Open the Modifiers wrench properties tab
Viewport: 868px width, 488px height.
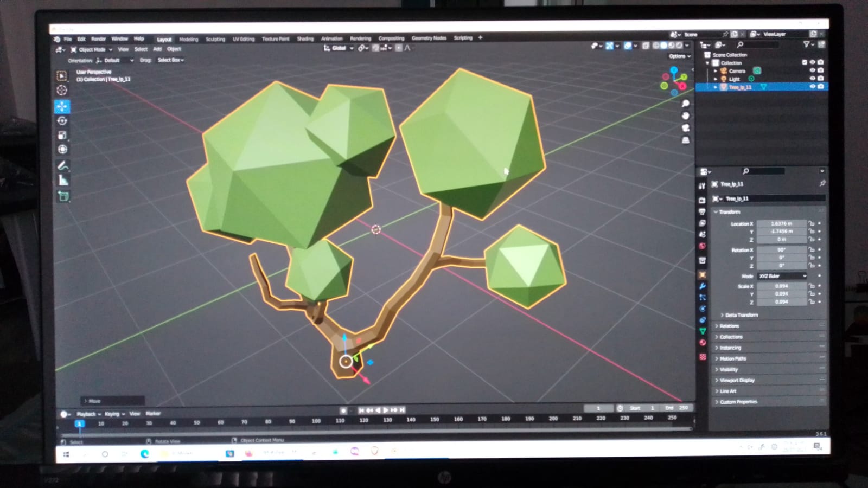703,286
